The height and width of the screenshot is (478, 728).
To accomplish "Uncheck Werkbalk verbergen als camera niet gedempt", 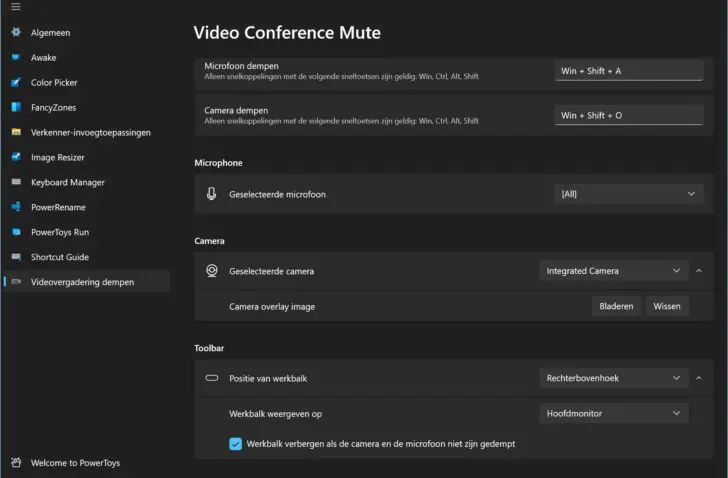I will coord(235,444).
